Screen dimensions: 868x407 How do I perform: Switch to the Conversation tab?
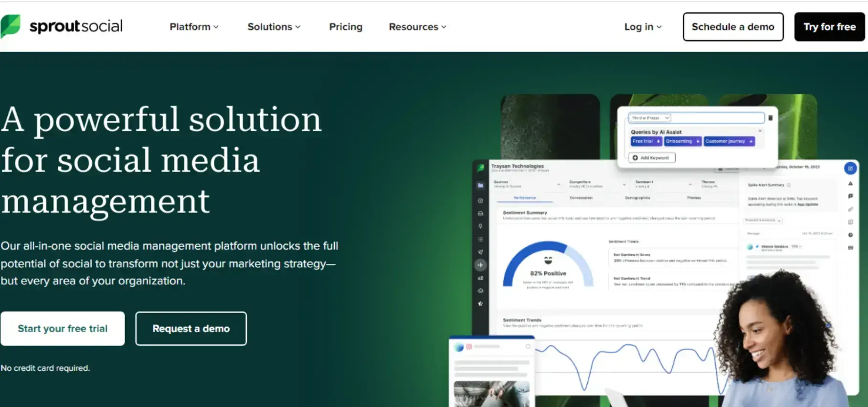click(581, 198)
